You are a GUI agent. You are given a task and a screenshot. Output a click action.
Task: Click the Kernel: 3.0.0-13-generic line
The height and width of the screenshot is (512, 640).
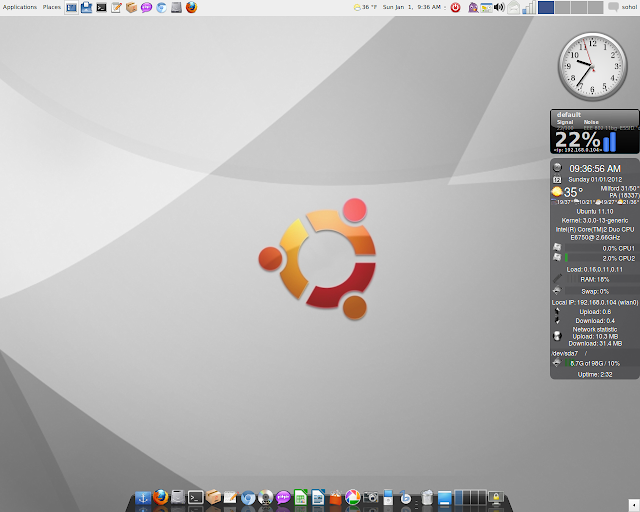click(x=595, y=220)
